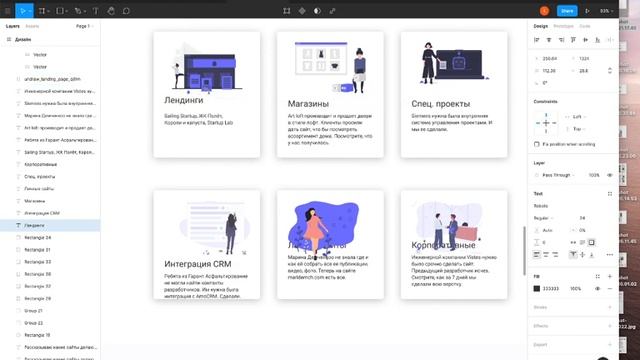Switch to the Prototype tab

click(563, 26)
